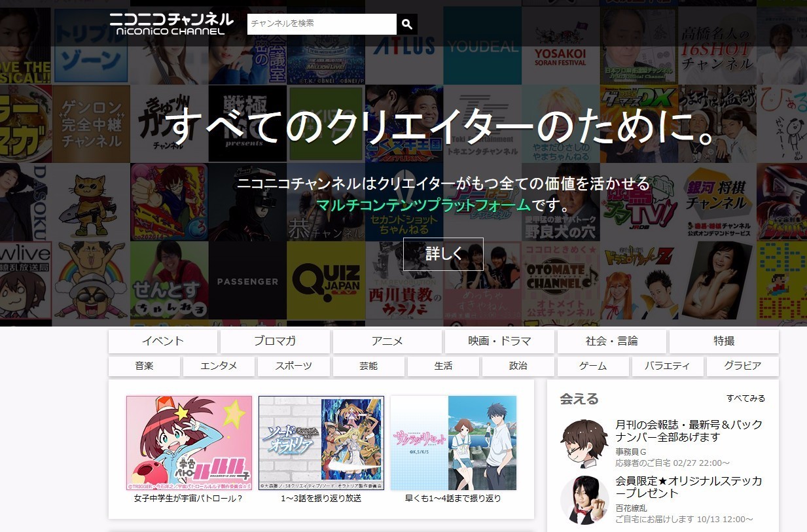Open the サクラダリセット anime thumbnail
The image size is (807, 532).
[453, 443]
